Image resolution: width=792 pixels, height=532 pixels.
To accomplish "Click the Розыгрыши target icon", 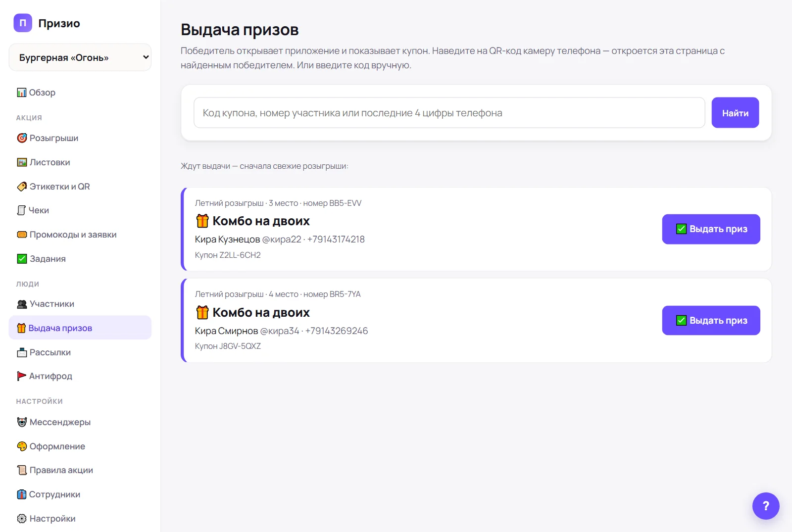I will pos(22,138).
